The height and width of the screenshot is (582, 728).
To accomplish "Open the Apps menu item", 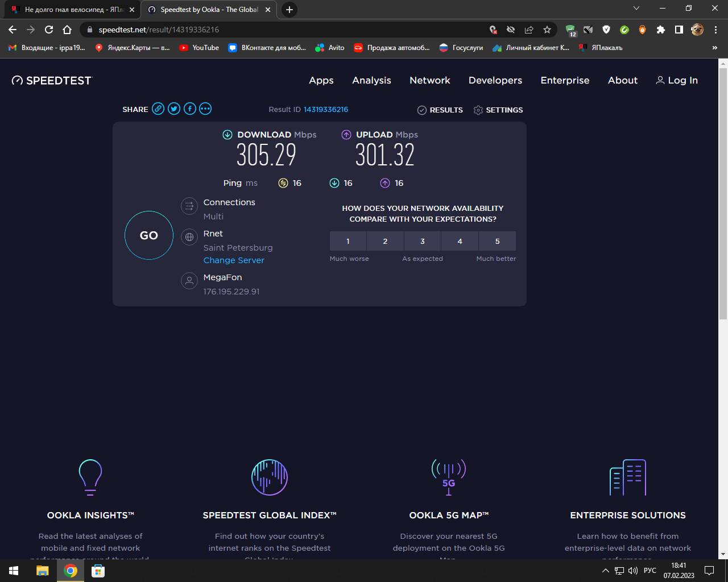I will [x=321, y=81].
